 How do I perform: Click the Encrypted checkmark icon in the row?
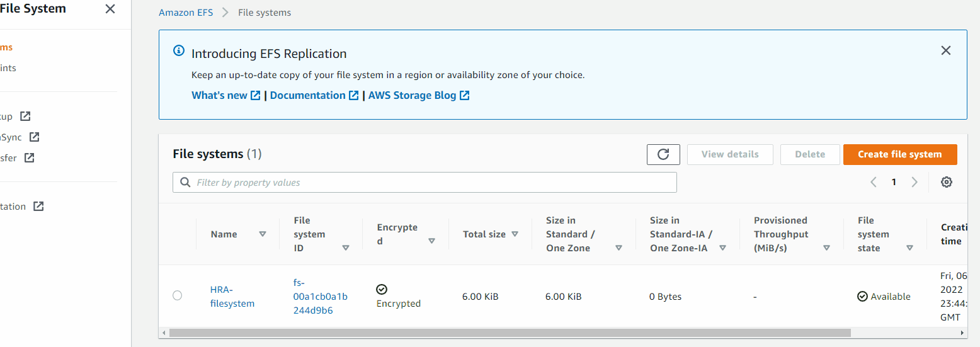[382, 289]
